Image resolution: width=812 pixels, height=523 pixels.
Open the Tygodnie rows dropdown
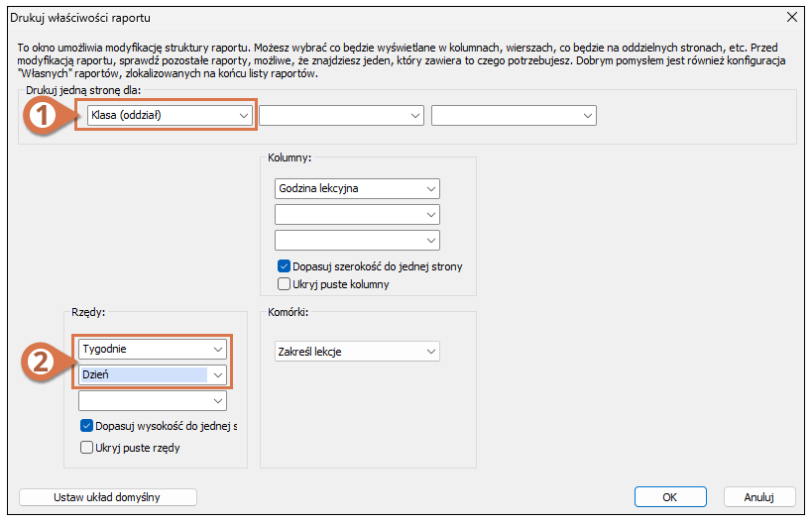pyautogui.click(x=153, y=350)
